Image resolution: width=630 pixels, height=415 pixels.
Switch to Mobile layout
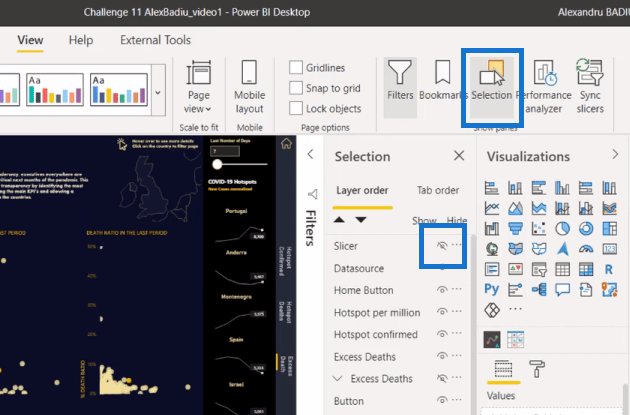pyautogui.click(x=249, y=86)
